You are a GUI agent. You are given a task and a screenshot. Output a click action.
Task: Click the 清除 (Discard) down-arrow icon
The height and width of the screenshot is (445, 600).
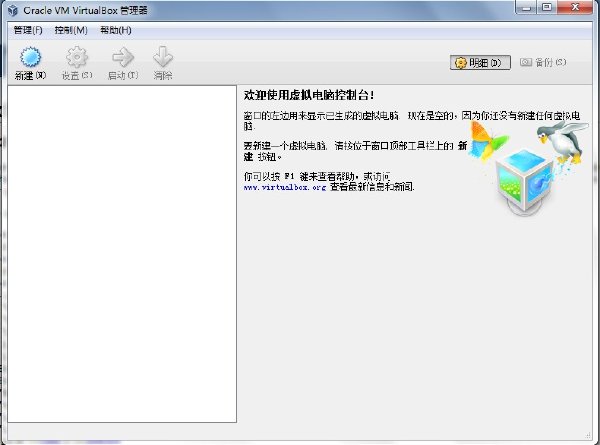point(163,57)
